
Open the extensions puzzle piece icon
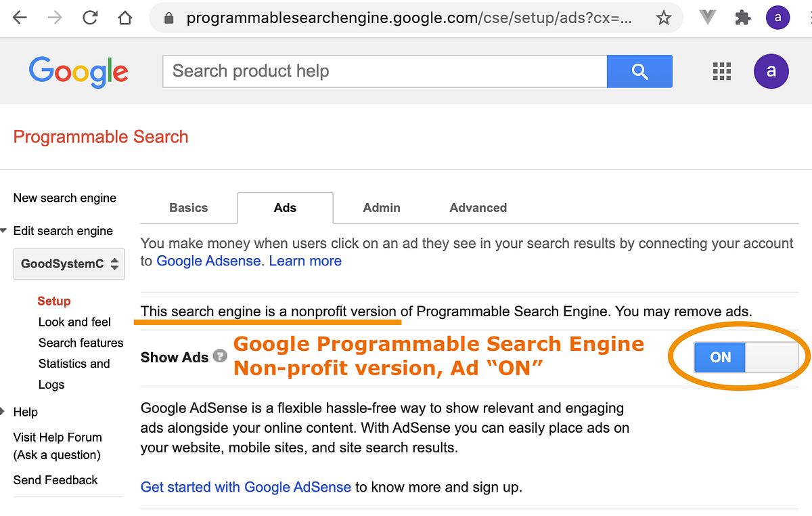click(743, 18)
